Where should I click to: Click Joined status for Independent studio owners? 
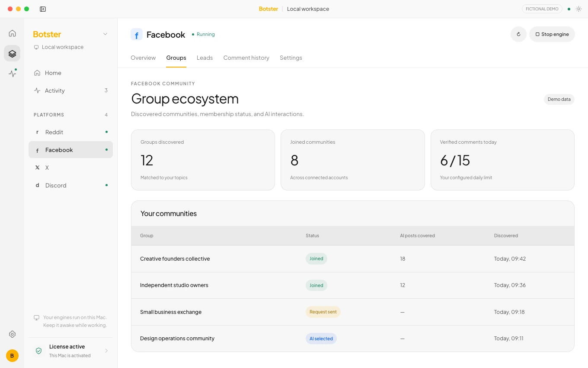pos(316,285)
